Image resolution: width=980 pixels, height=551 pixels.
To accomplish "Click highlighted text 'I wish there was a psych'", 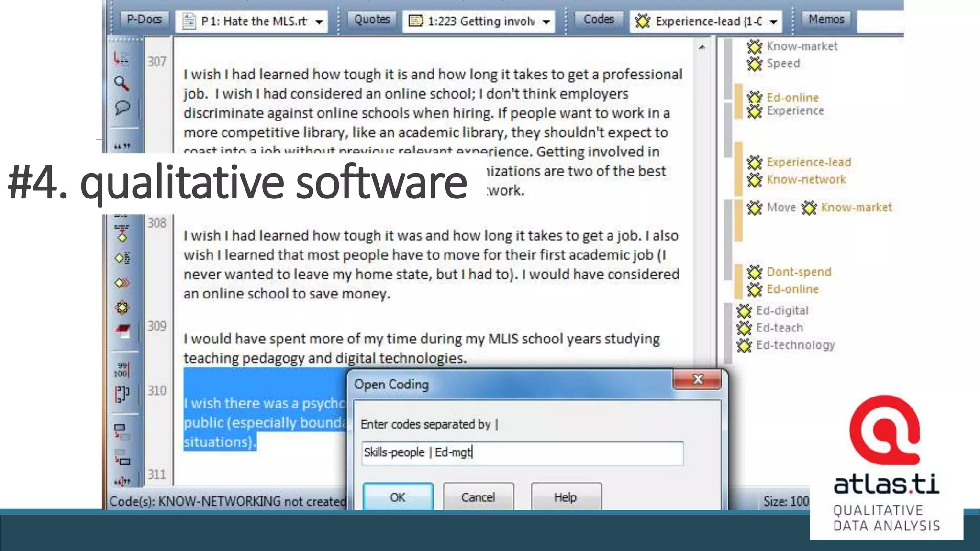I will click(265, 404).
